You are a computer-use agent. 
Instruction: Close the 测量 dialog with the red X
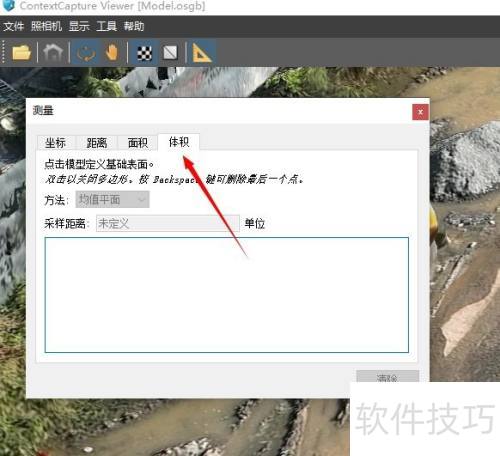(420, 112)
